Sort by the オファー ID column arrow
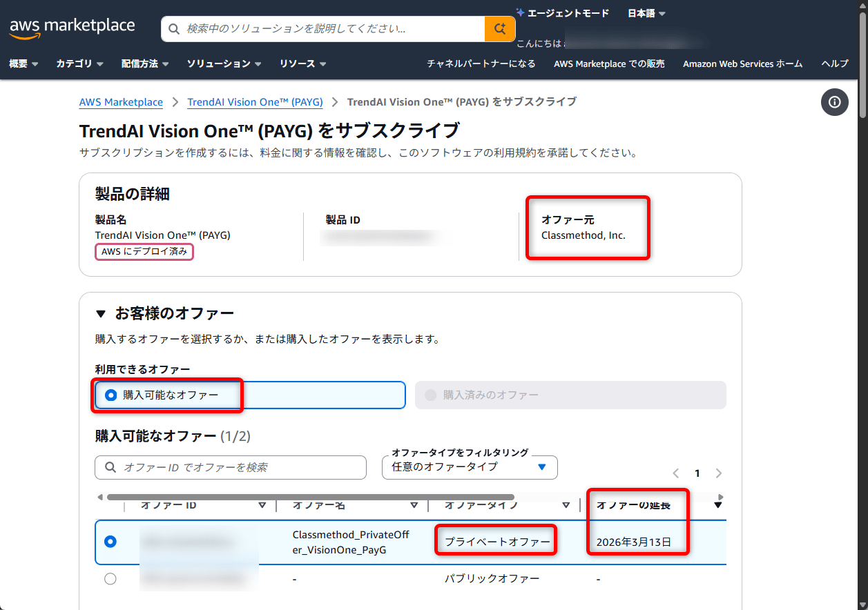 tap(262, 505)
